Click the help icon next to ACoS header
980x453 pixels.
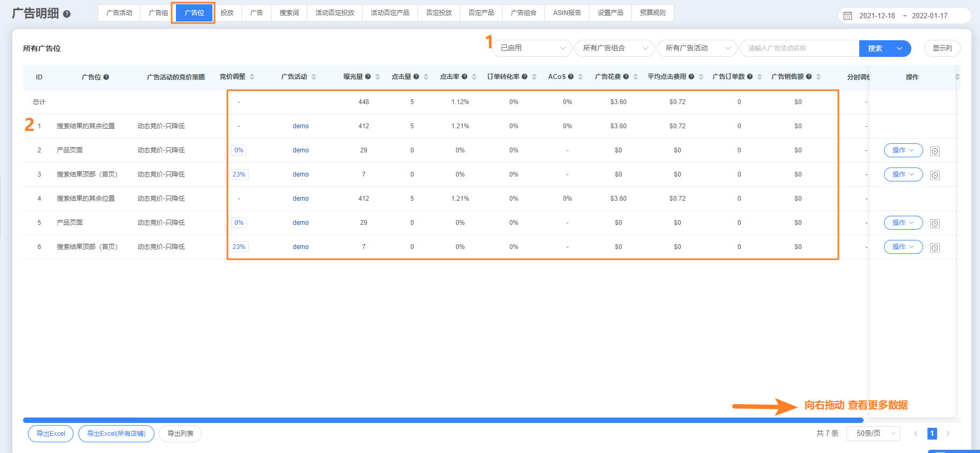[571, 77]
